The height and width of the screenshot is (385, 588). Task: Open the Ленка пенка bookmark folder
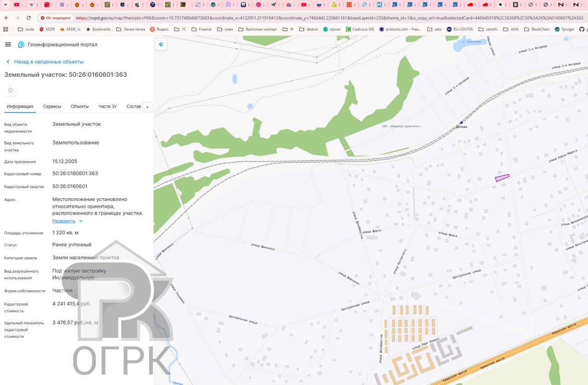130,29
